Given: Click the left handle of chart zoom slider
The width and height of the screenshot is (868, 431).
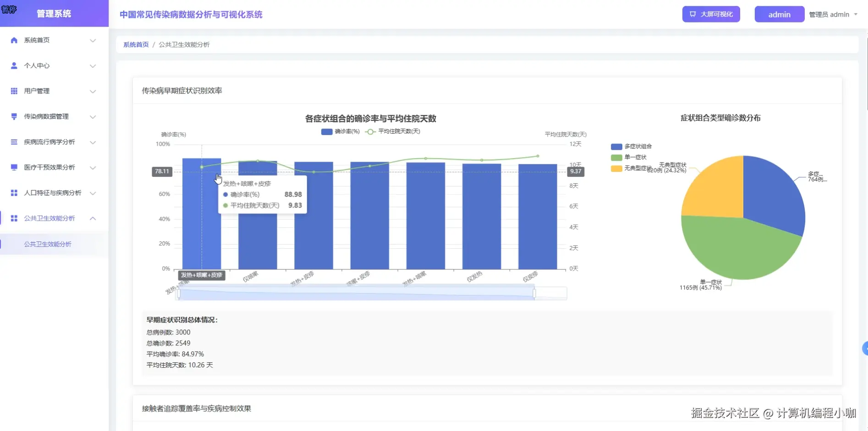Looking at the screenshot, I should 179,293.
